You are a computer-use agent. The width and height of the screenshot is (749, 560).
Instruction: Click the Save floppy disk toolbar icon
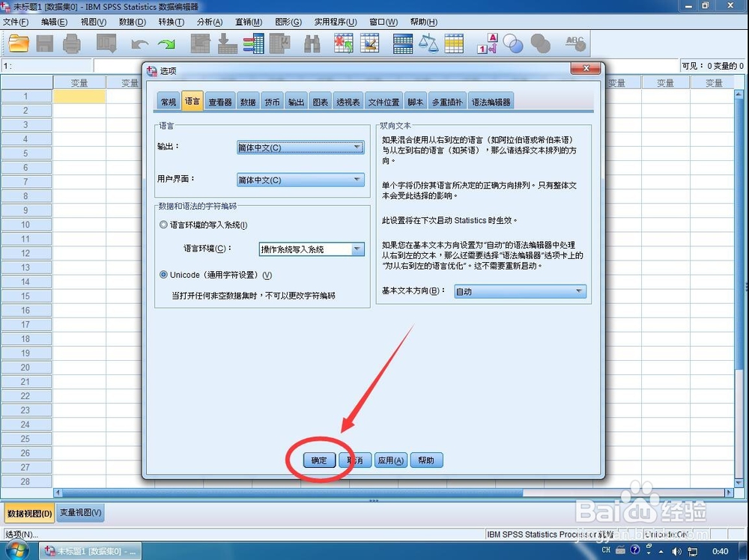point(45,43)
